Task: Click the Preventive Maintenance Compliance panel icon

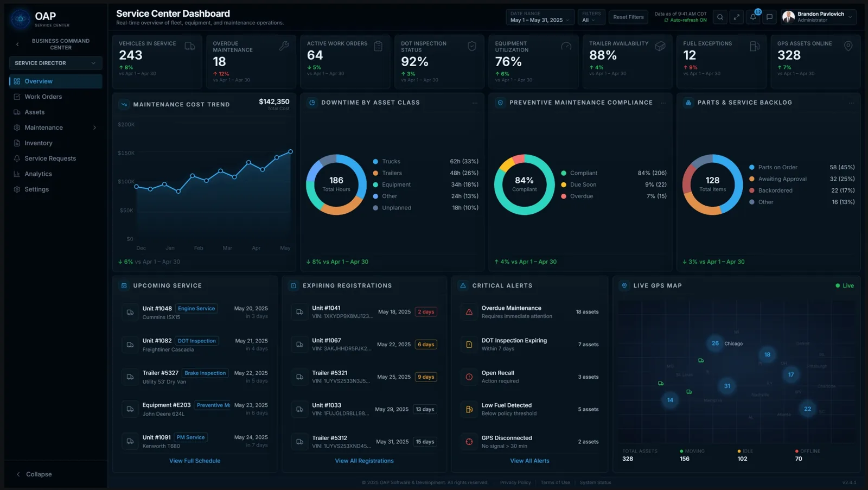Action: pyautogui.click(x=500, y=103)
